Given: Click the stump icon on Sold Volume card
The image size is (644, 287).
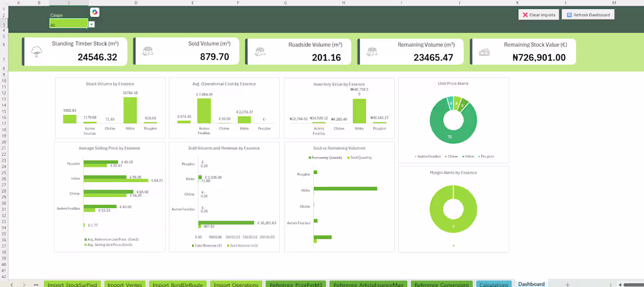Looking at the screenshot, I should pyautogui.click(x=148, y=52).
